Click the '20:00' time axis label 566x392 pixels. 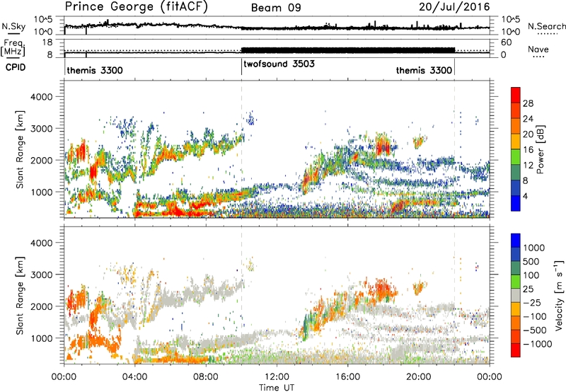point(419,377)
